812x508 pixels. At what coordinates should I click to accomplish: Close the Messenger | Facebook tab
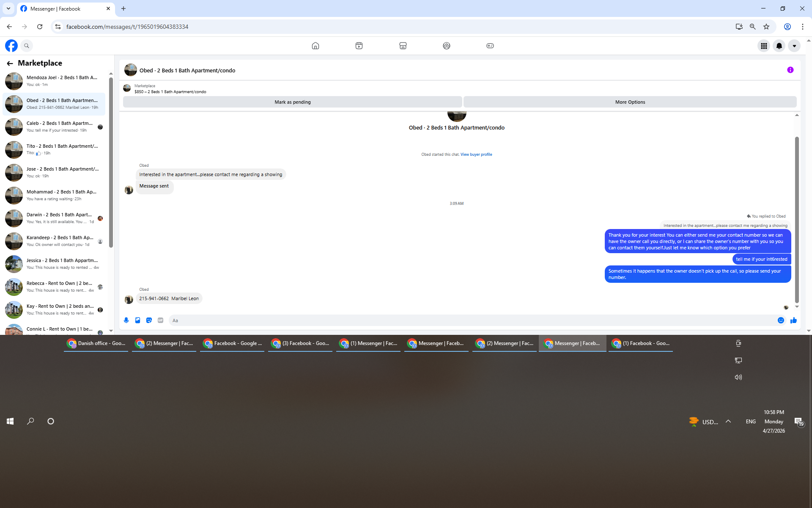(108, 8)
